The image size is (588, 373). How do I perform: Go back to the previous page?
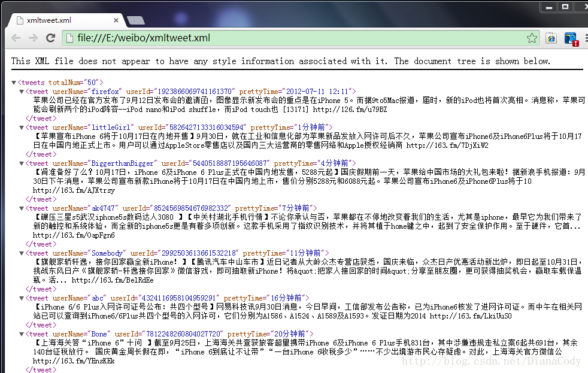point(16,38)
